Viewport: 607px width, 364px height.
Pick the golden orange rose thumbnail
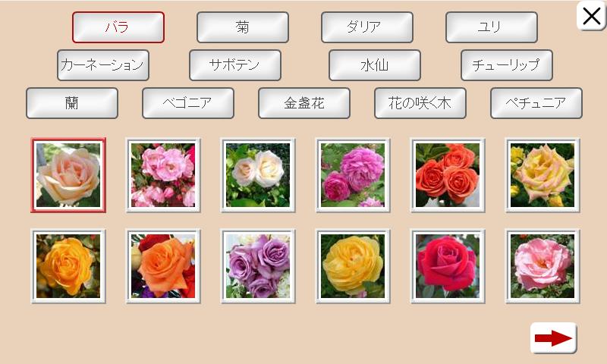pos(68,266)
